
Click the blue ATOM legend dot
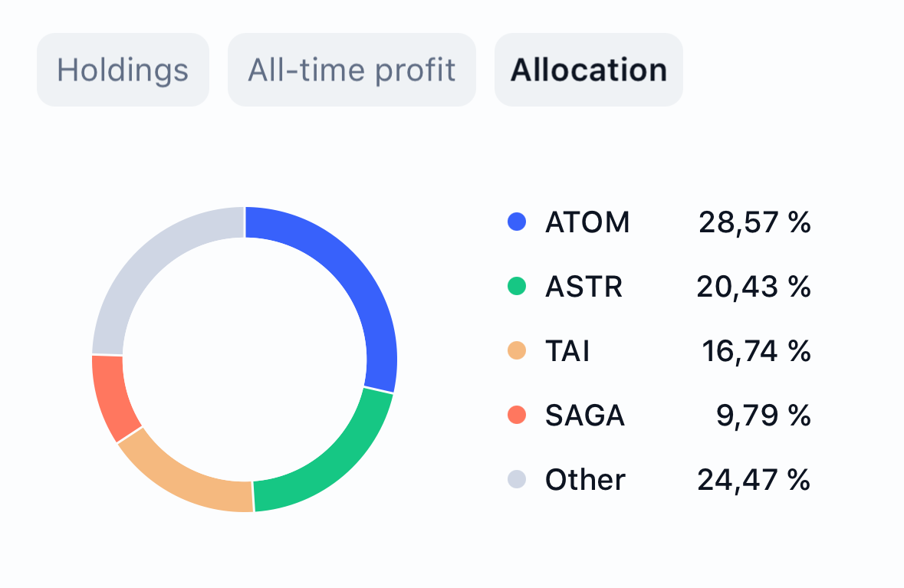pyautogui.click(x=518, y=222)
